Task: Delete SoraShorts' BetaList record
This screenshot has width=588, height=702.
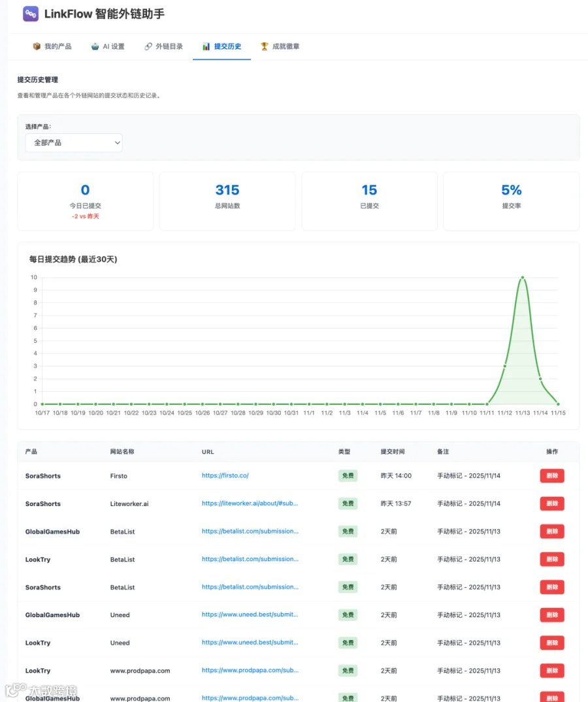Action: (551, 587)
